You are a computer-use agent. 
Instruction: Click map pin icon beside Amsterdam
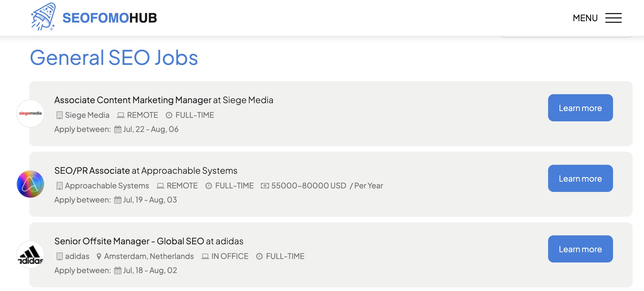click(x=99, y=256)
